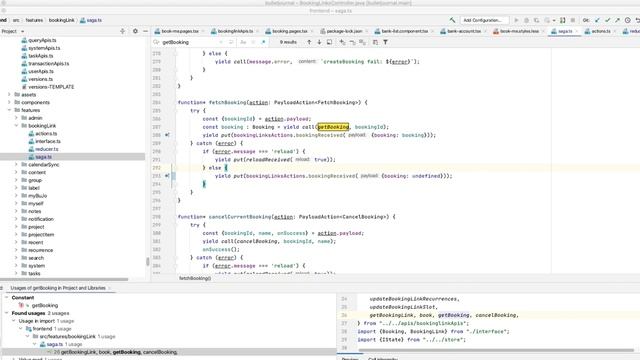The image size is (640, 360).
Task: Collapse the Found usages node
Action: pos(7,313)
